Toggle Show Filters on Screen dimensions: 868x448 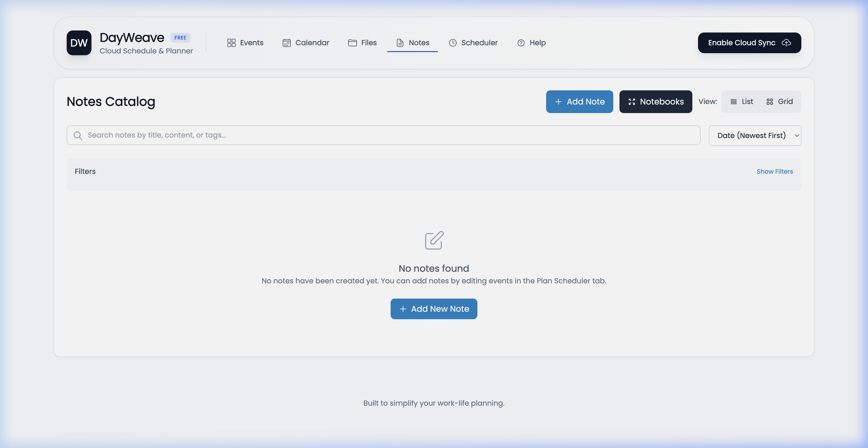[775, 171]
